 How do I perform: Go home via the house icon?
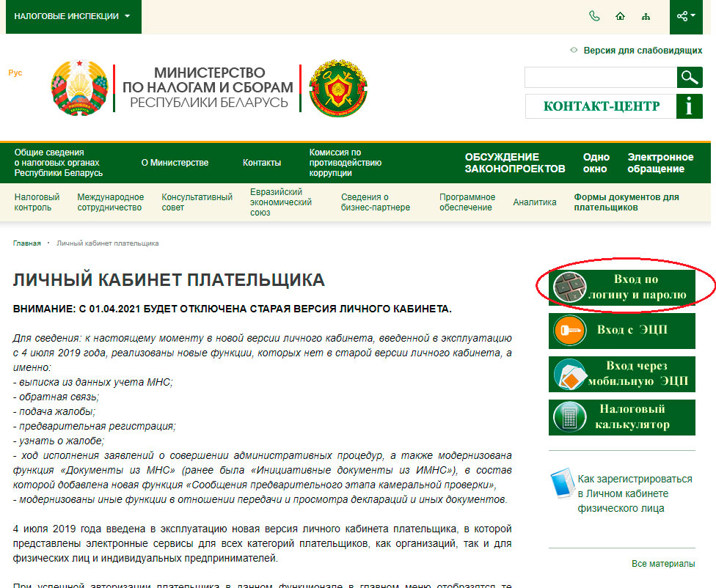coord(620,16)
